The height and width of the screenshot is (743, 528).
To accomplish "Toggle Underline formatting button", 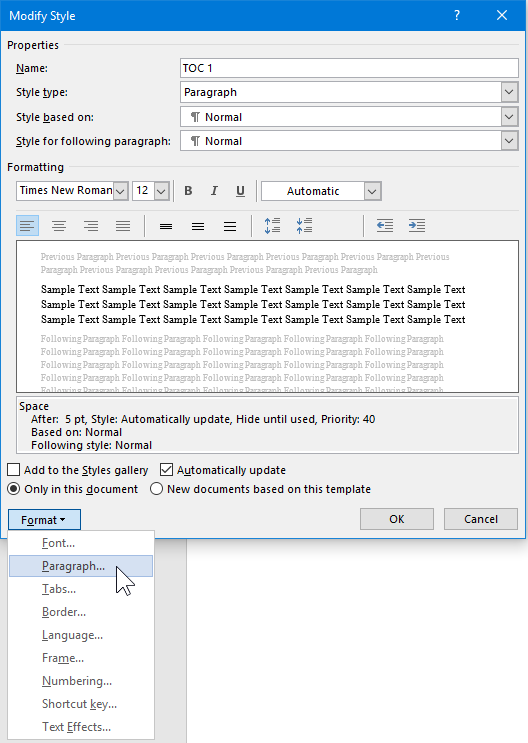I will click(240, 191).
